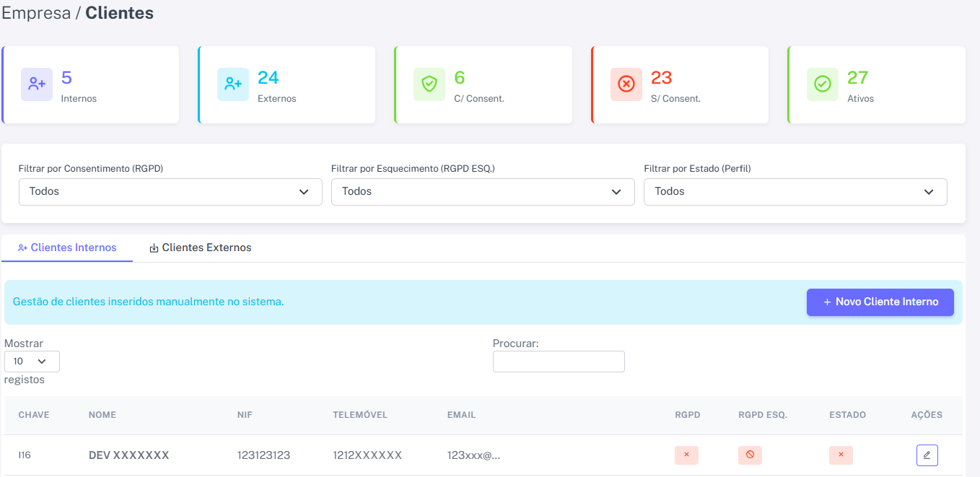
Task: Open the Mostrar registos count selector
Action: pyautogui.click(x=32, y=362)
